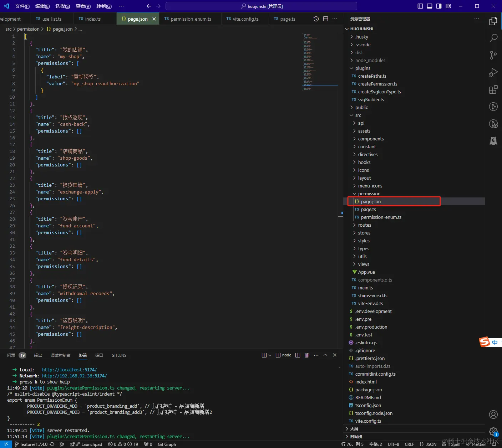502x448 pixels.
Task: Click the minimap code overview
Action: point(319,62)
